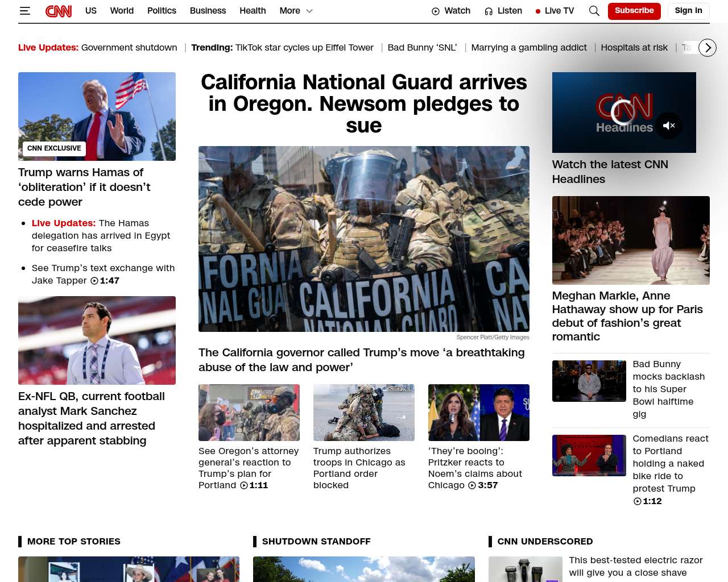Image resolution: width=728 pixels, height=582 pixels.
Task: Open best-tested electric razor article
Action: [636, 567]
